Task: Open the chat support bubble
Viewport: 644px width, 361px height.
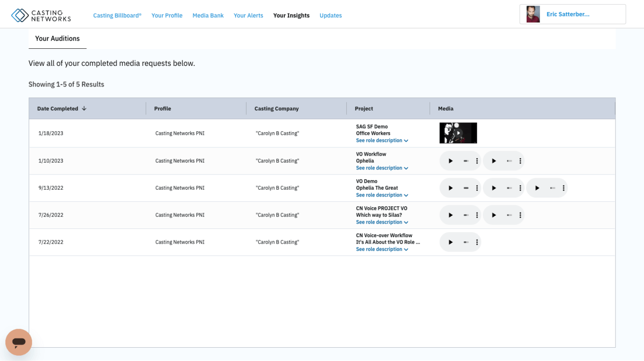Action: (19, 342)
